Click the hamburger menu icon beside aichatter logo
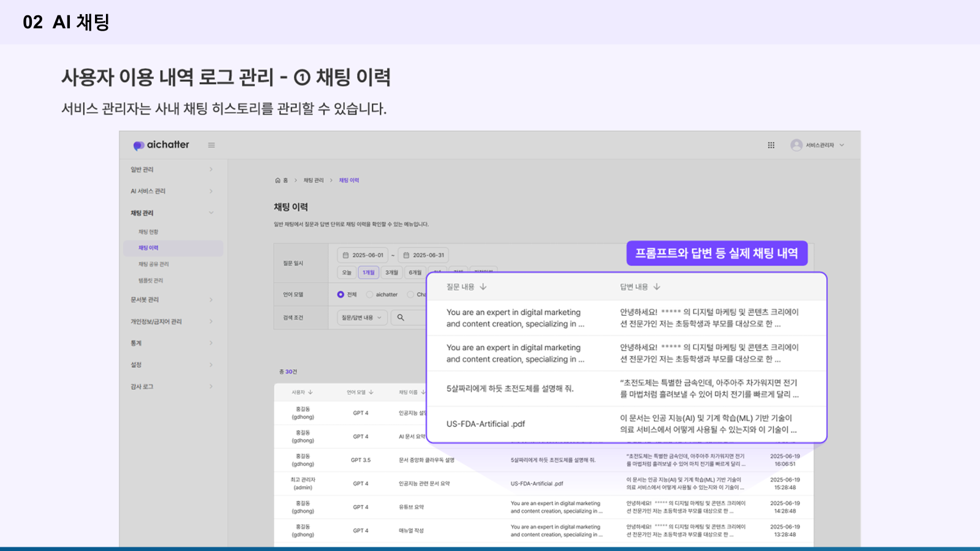This screenshot has height=551, width=980. (x=211, y=145)
